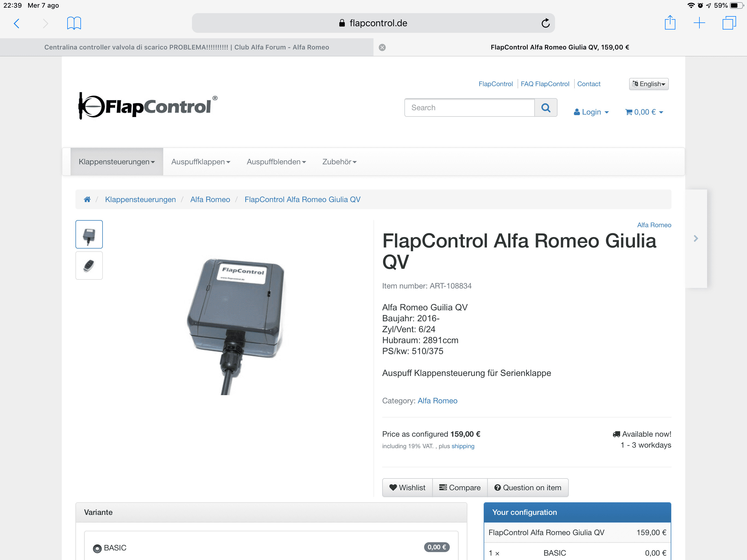Screen dimensions: 747x560
Task: Select the control box product thumbnail
Action: pos(89,234)
